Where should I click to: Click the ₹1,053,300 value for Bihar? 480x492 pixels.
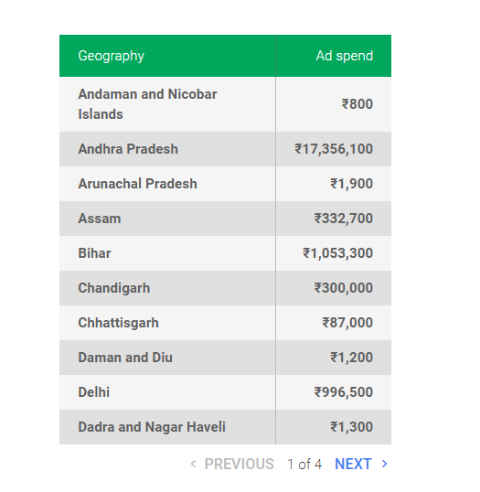pos(338,253)
